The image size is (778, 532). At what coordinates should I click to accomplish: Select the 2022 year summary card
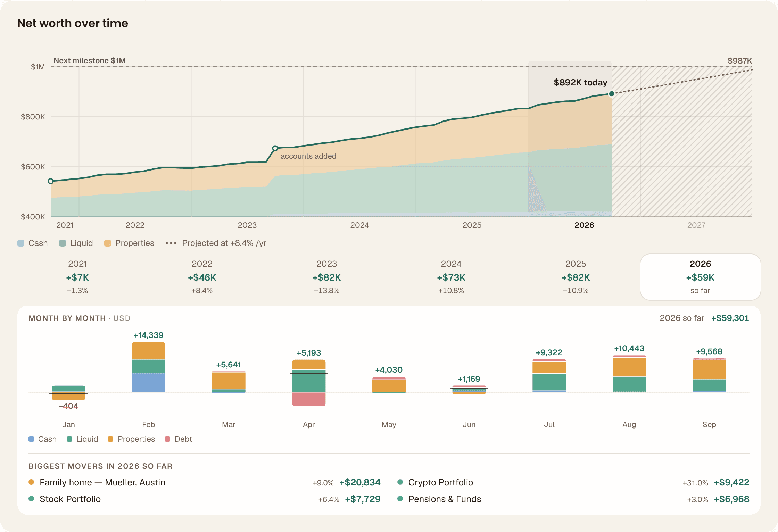202,277
